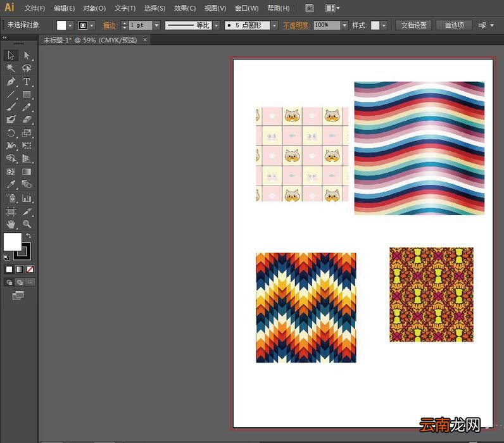This screenshot has width=504, height=443.
Task: Reset to default fill and stroke
Action: [x=6, y=258]
